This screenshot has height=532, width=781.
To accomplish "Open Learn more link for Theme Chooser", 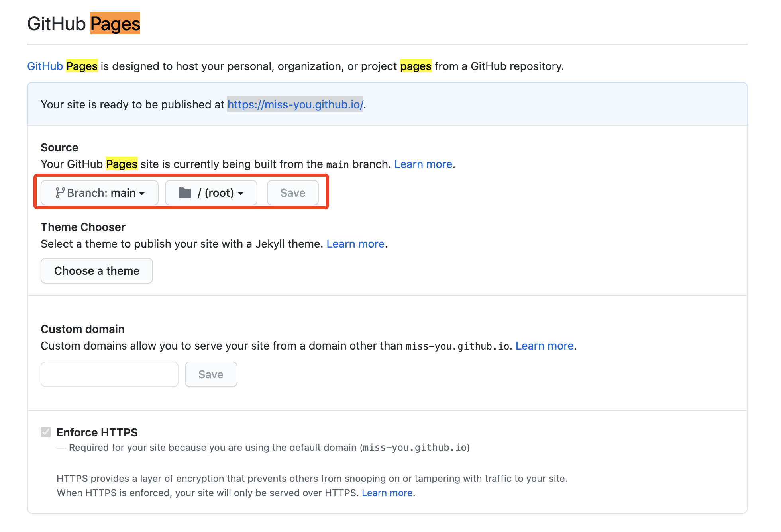I will [355, 244].
